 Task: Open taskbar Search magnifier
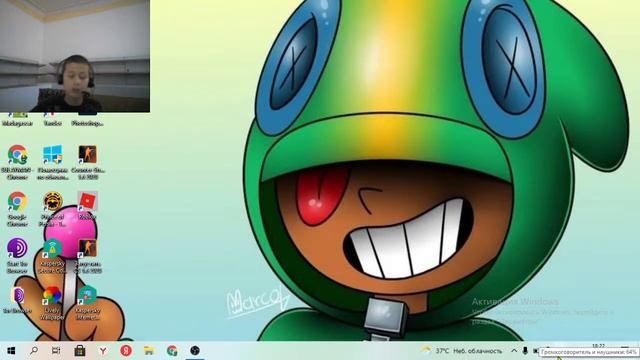click(34, 351)
